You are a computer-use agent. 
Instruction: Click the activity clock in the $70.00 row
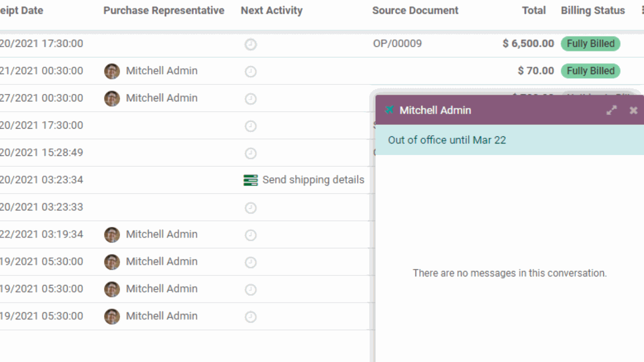(x=250, y=71)
